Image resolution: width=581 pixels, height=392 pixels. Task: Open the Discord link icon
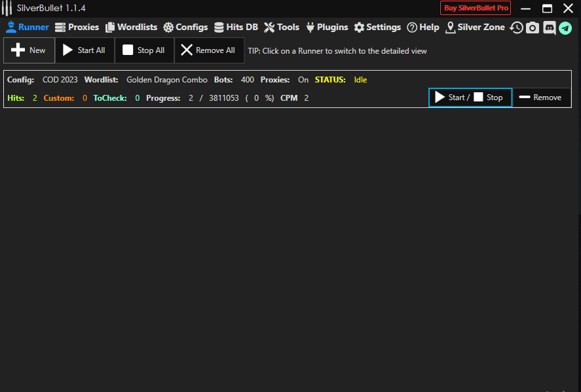point(549,27)
